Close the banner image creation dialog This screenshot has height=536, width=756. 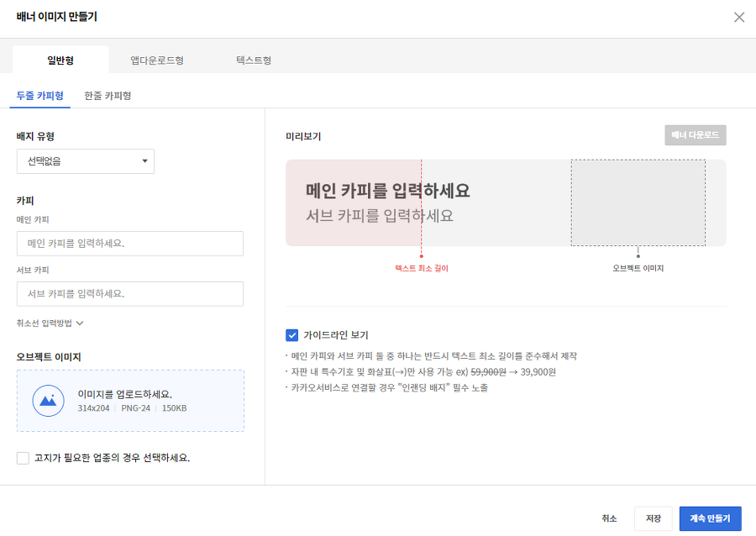739,17
